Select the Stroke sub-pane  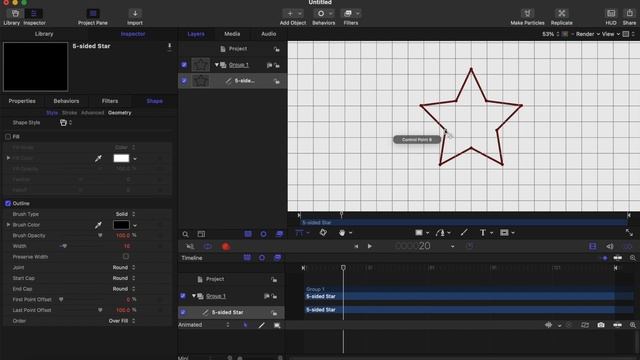69,113
